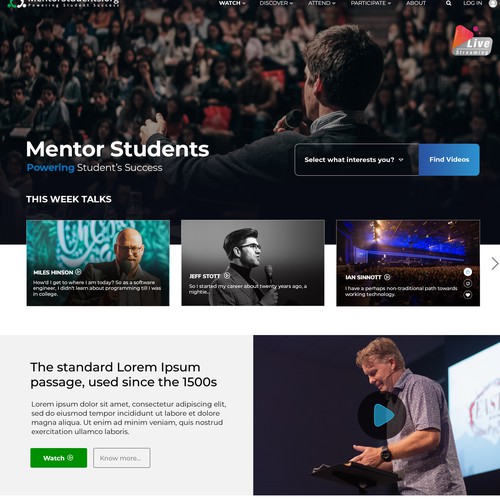Click the white circular like icon on Ian Sinnott card
This screenshot has height=500, width=500.
click(468, 272)
